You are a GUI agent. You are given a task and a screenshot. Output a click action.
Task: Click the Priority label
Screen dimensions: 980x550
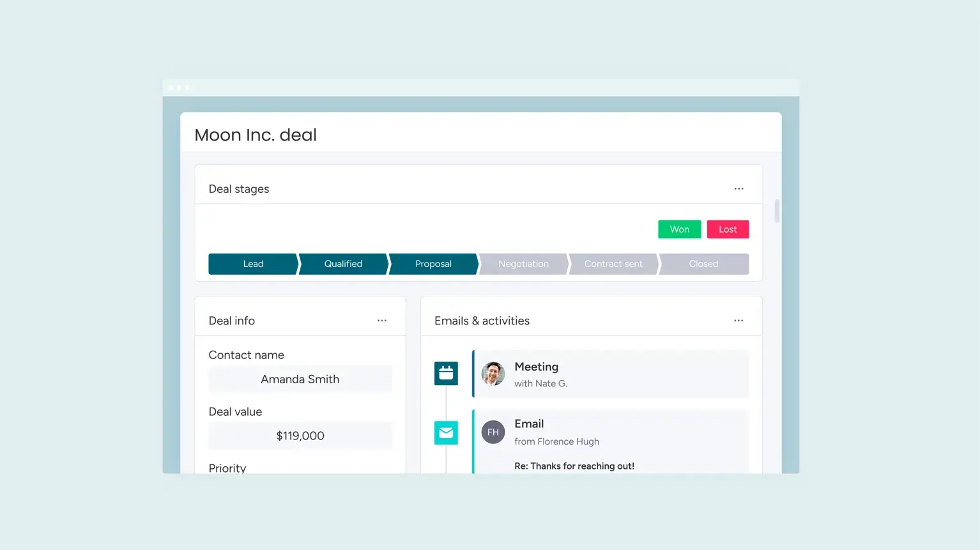click(227, 468)
